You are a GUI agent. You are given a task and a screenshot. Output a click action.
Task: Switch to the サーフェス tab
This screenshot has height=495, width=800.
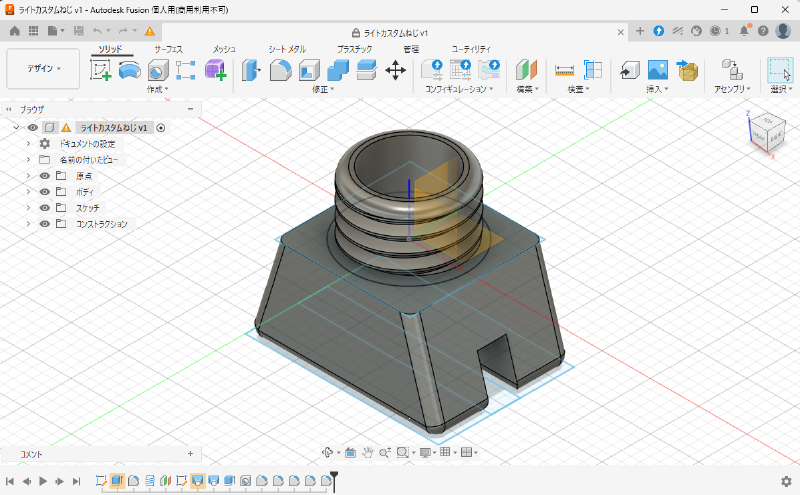(168, 49)
